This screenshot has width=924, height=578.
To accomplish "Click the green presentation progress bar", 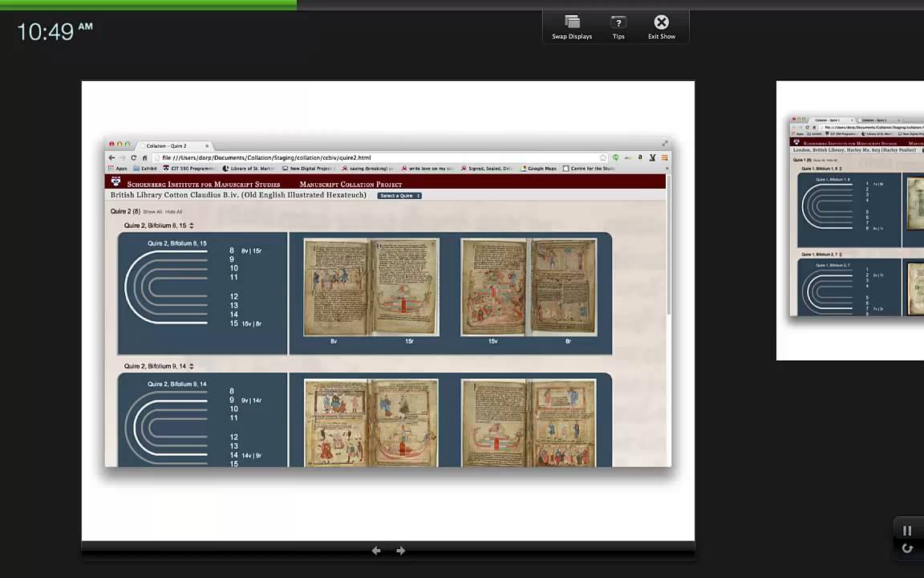I will 148,5.
